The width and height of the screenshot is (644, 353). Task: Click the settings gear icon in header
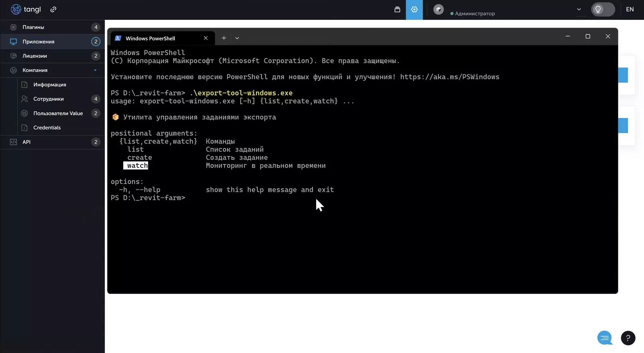click(414, 10)
